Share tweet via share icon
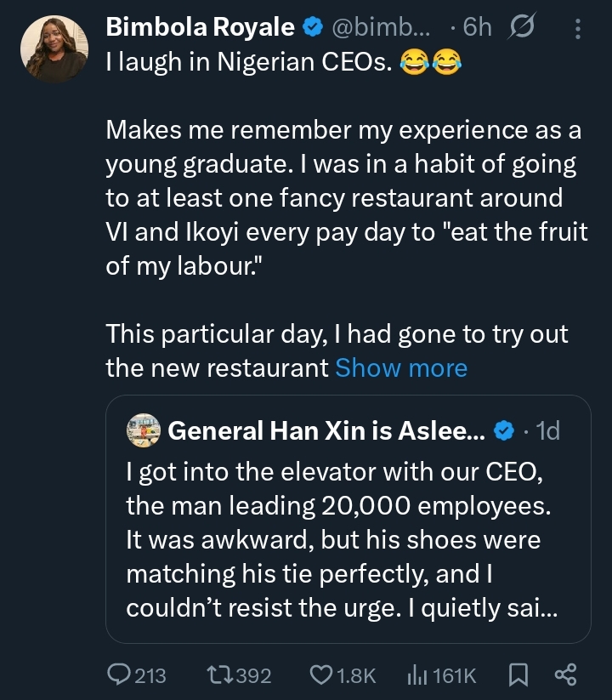This screenshot has width=612, height=700. (565, 675)
